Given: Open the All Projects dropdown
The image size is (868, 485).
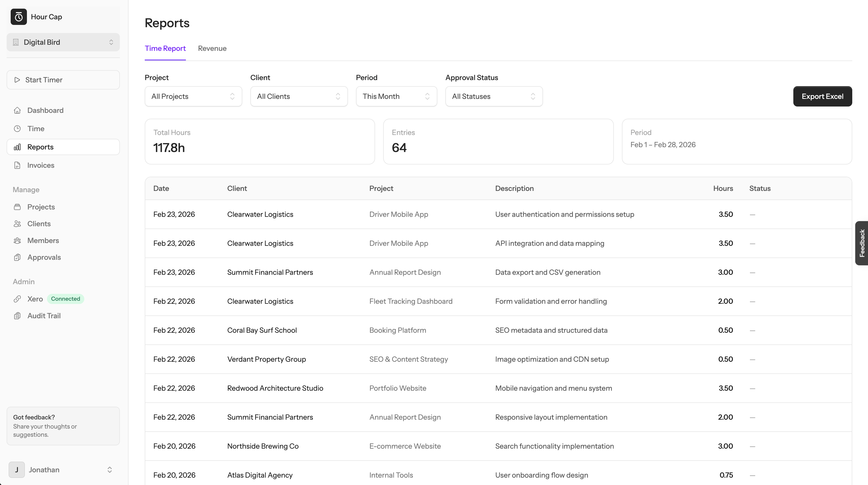Looking at the screenshot, I should [193, 96].
